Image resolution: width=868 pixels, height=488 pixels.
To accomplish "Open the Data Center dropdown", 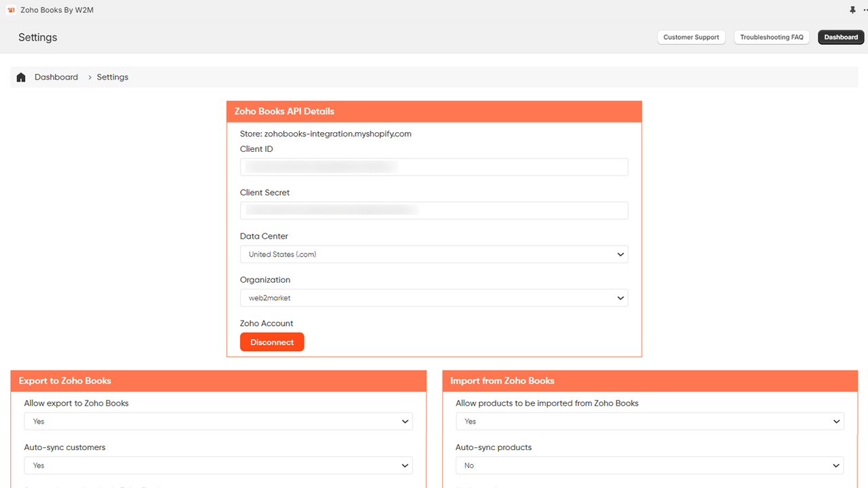I will (434, 254).
